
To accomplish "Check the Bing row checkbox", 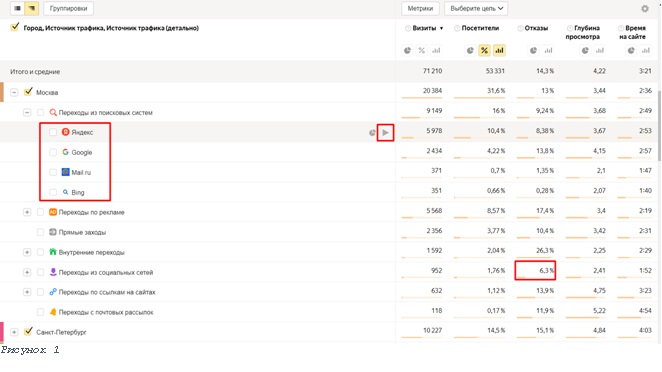I will click(x=53, y=193).
